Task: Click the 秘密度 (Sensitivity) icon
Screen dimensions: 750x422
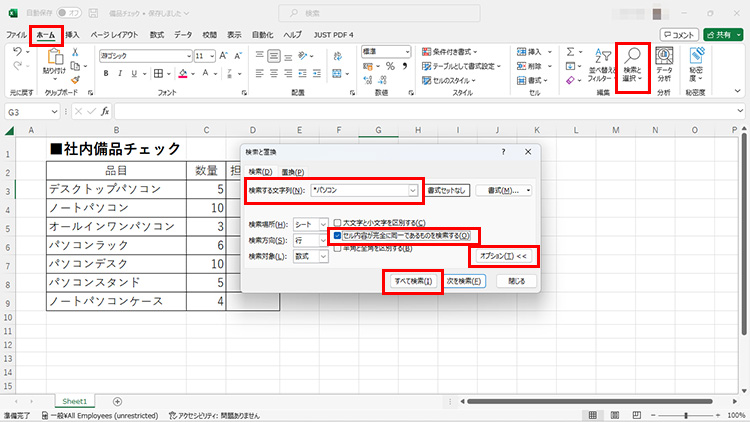Action: [x=695, y=66]
